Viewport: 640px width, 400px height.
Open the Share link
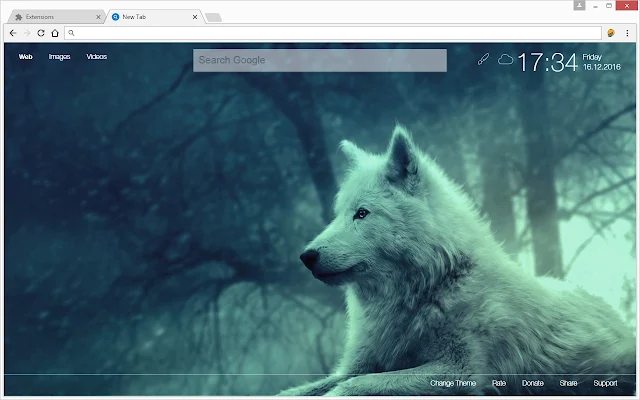click(568, 383)
